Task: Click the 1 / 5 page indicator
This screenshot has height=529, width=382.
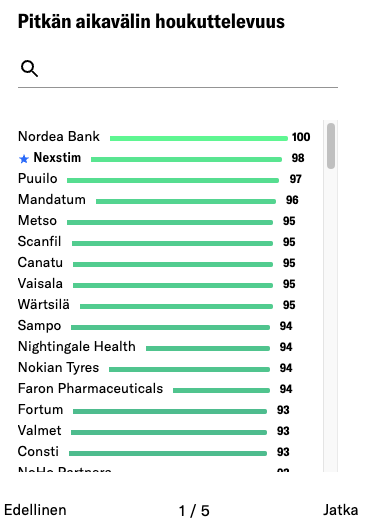Action: [x=194, y=510]
